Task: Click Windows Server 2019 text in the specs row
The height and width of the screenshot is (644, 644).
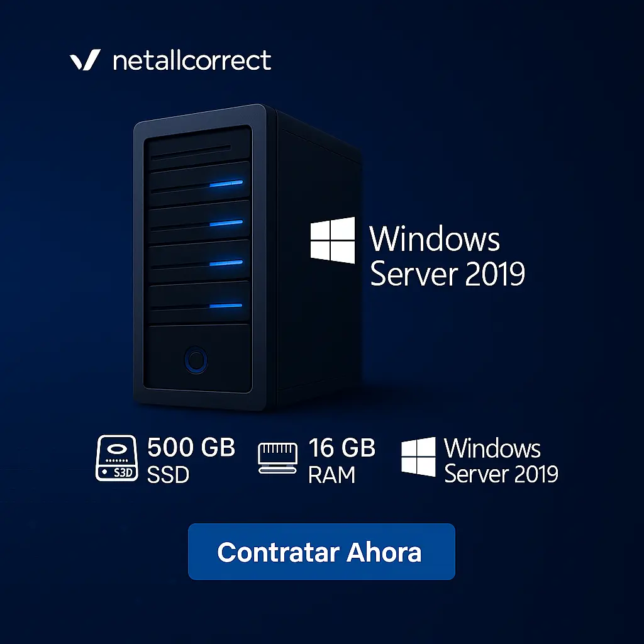Action: pyautogui.click(x=501, y=460)
